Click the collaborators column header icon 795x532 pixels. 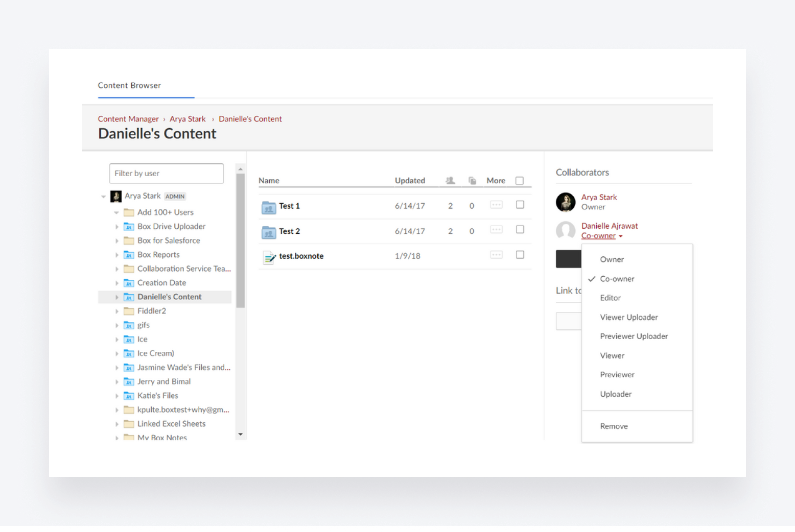click(x=450, y=180)
